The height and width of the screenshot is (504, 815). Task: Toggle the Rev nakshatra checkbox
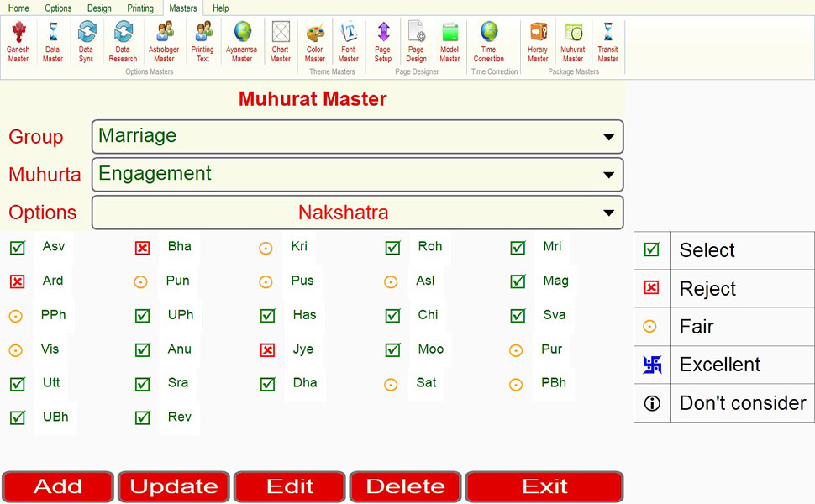tap(143, 417)
